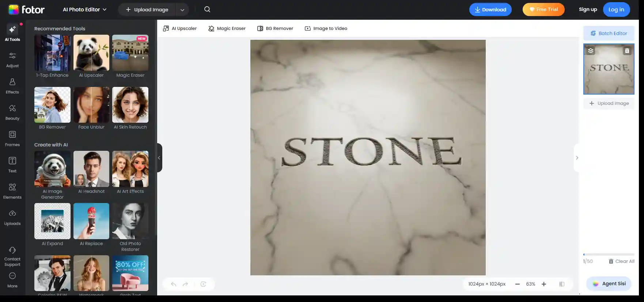
Task: Click Sign up
Action: 588,9
